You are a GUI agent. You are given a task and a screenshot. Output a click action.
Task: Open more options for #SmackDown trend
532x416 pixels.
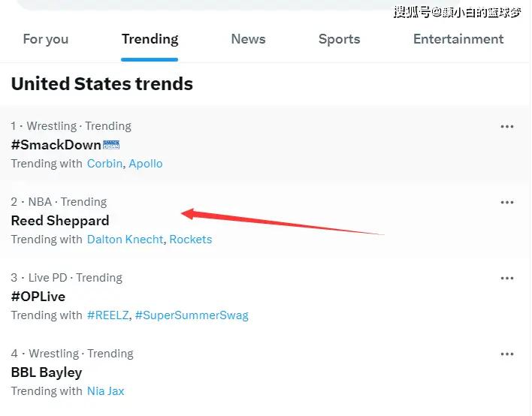(x=507, y=127)
